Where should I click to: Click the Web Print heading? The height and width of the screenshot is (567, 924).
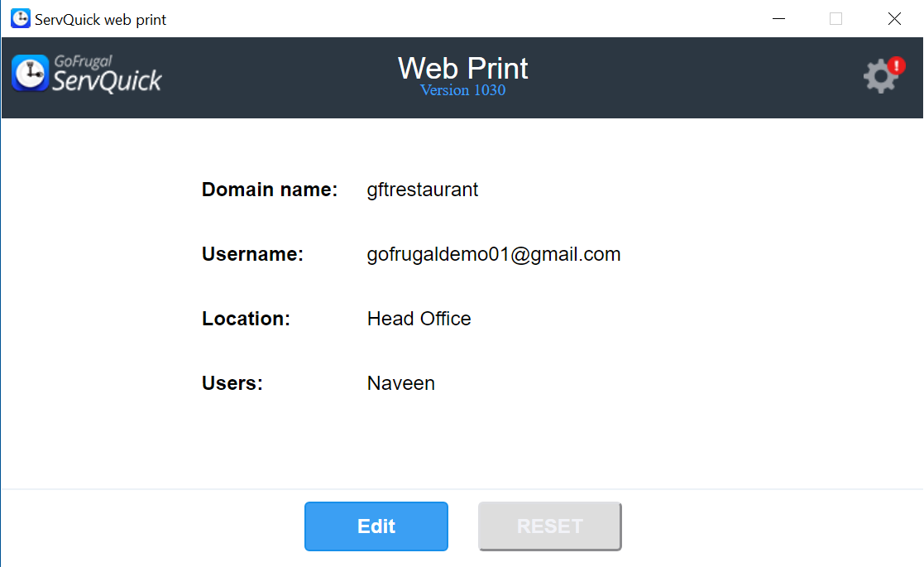(462, 68)
